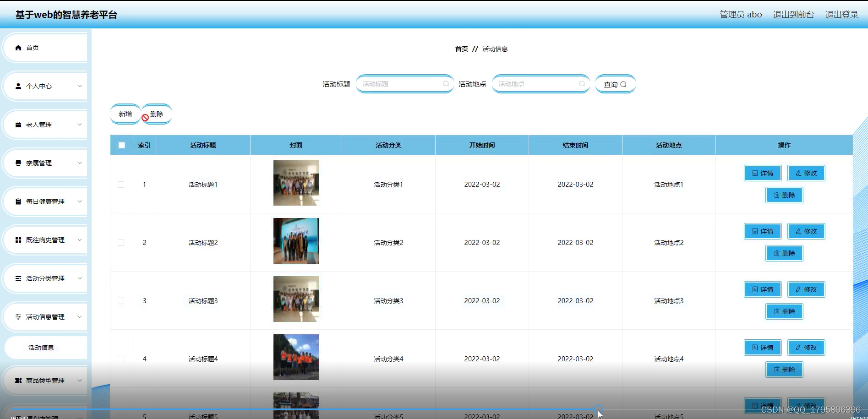Expand the 活动分类管理 chevron
Viewport: 868px width, 419px height.
click(80, 278)
